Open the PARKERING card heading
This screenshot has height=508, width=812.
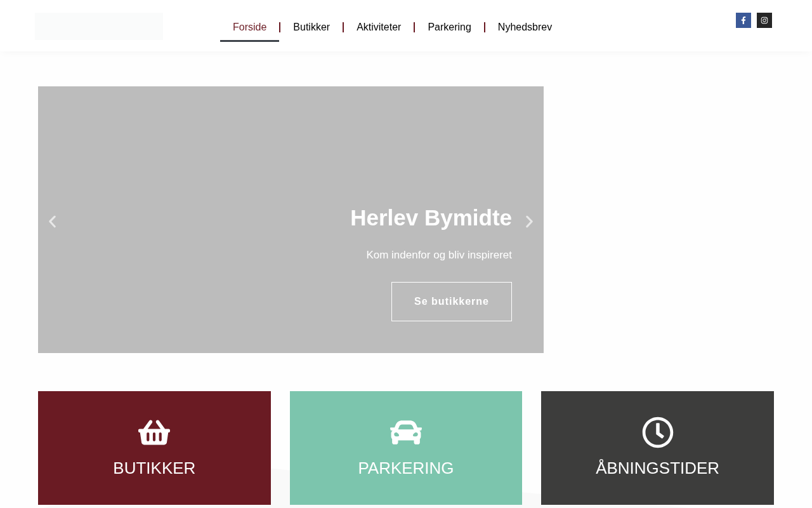tap(406, 468)
